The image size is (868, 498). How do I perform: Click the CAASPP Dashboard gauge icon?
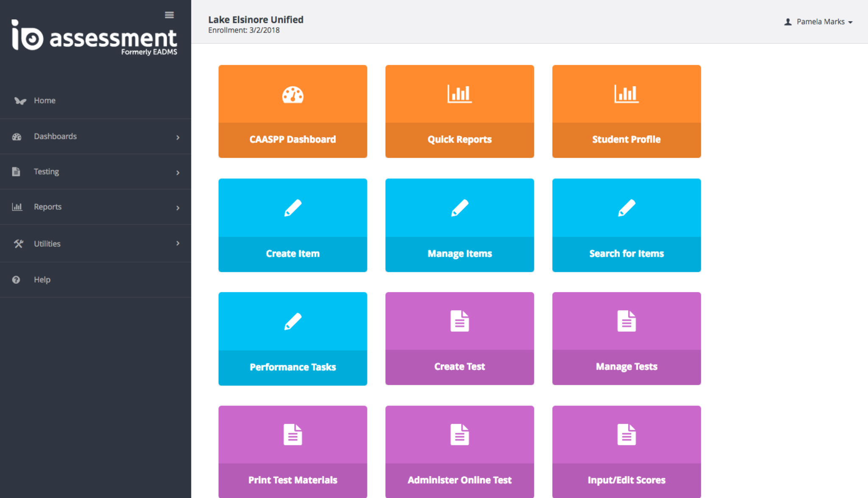click(292, 95)
